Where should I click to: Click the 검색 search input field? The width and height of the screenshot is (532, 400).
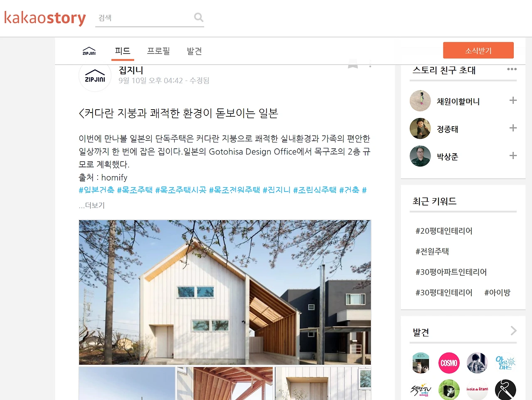tap(143, 18)
